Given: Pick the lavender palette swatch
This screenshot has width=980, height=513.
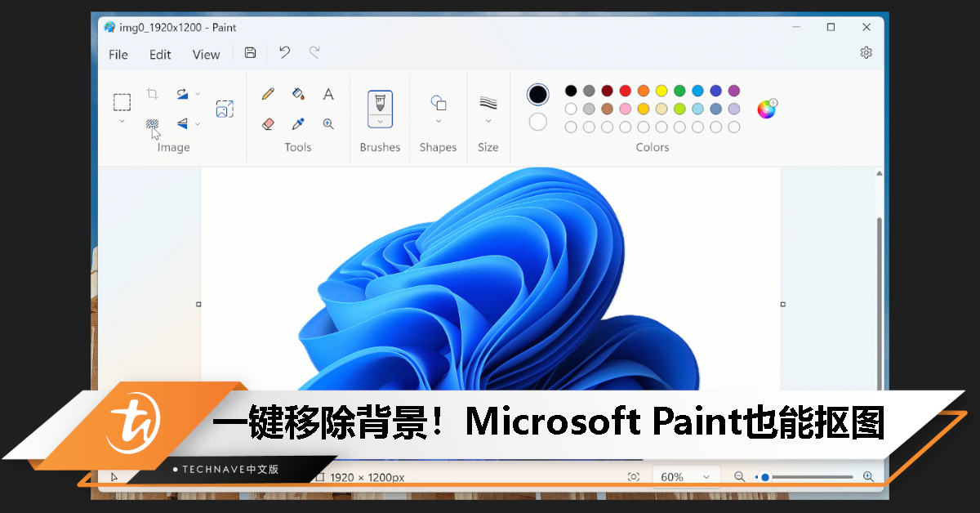Looking at the screenshot, I should [734, 109].
